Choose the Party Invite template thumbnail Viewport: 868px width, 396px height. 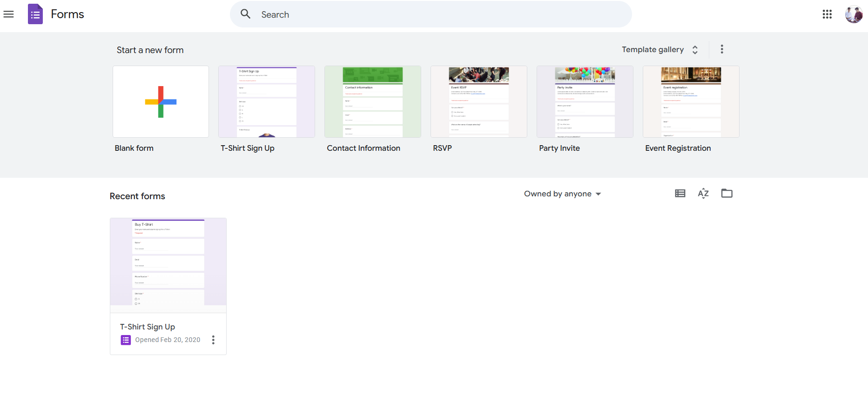(585, 101)
